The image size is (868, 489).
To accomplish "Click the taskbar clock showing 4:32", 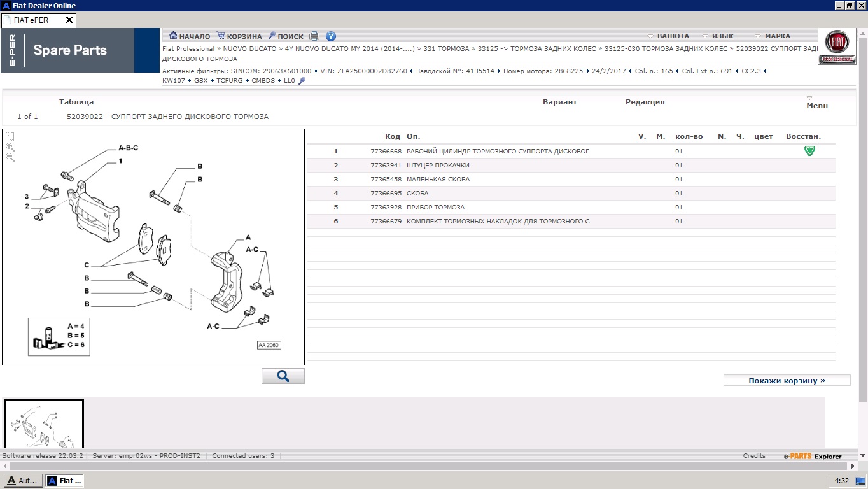I will [x=841, y=481].
